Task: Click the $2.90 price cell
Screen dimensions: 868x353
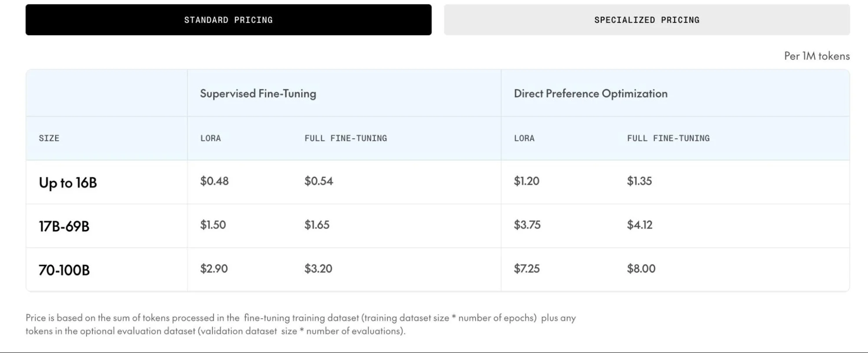Action: point(214,269)
